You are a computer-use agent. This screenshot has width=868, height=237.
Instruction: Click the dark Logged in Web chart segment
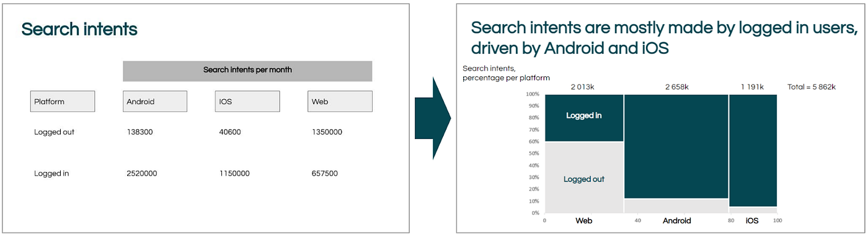(x=583, y=118)
